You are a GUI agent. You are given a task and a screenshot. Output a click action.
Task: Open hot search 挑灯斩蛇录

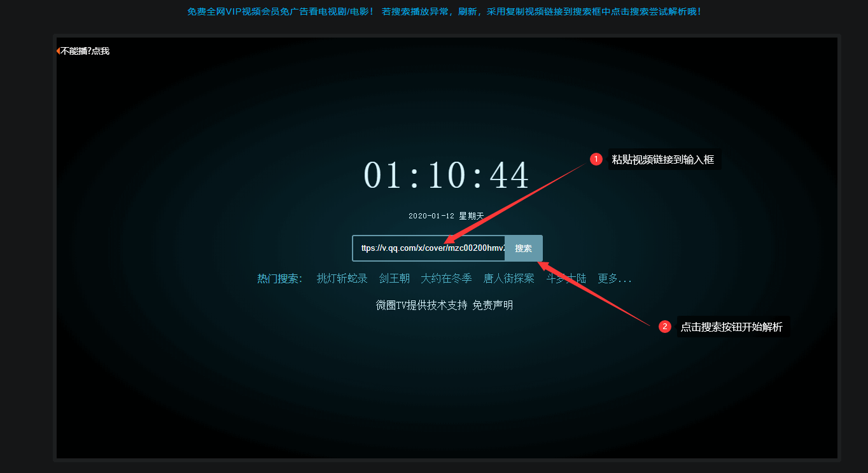342,279
